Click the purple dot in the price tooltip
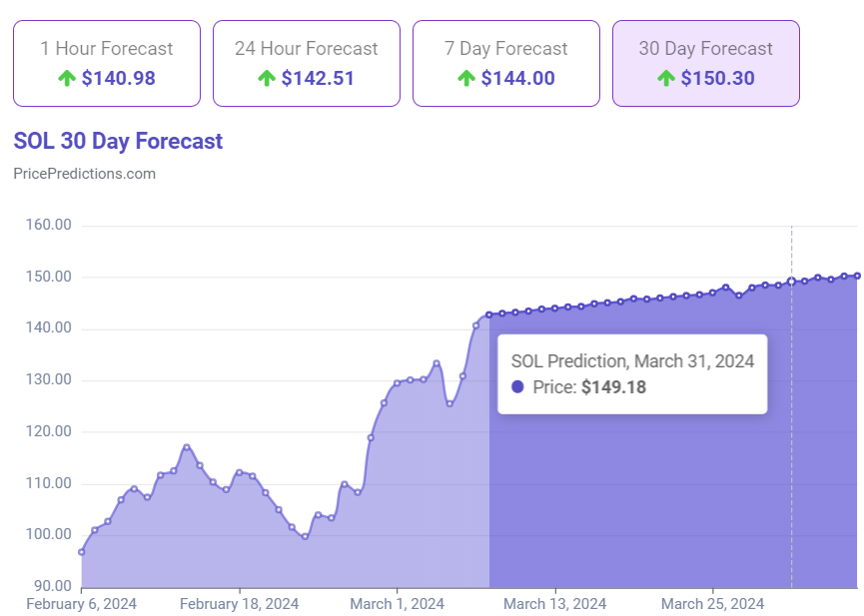 517,387
